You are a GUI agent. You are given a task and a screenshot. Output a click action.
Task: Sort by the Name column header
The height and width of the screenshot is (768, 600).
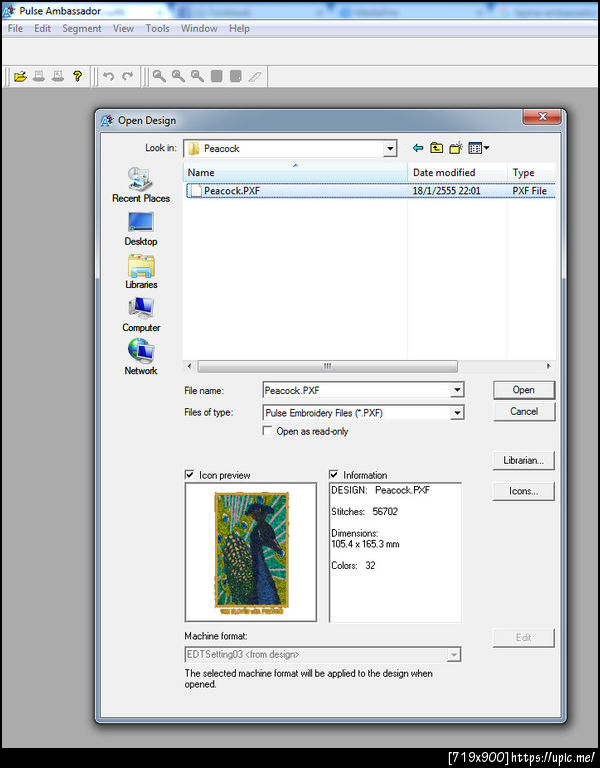[x=295, y=172]
